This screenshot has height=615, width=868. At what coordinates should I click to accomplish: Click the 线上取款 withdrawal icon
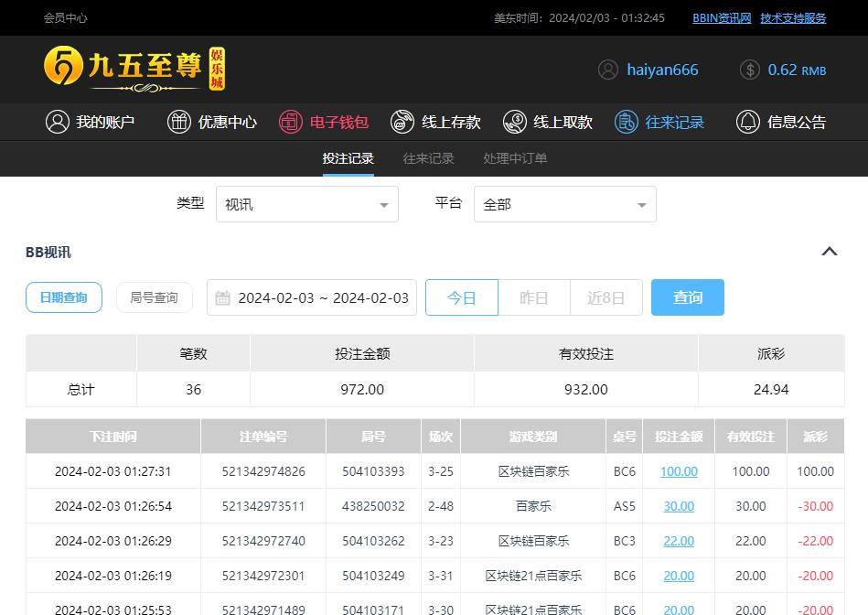pos(515,122)
